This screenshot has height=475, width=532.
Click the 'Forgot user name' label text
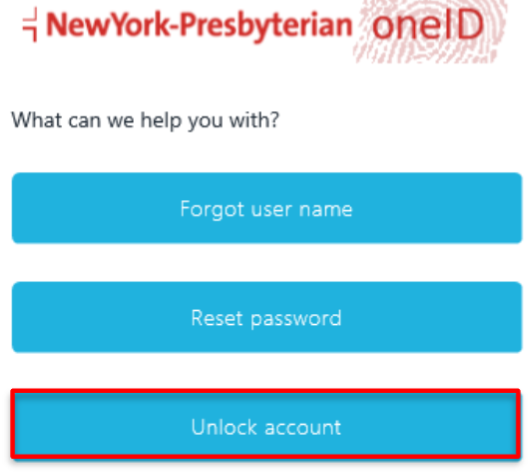[266, 209]
